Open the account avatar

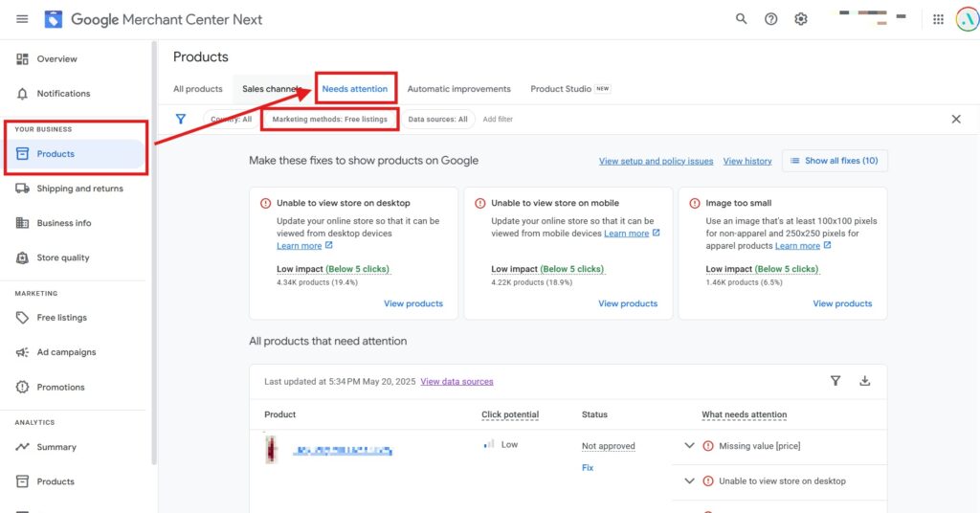coord(968,19)
